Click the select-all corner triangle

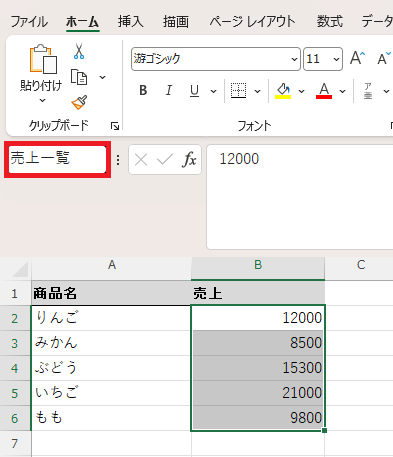pos(20,269)
